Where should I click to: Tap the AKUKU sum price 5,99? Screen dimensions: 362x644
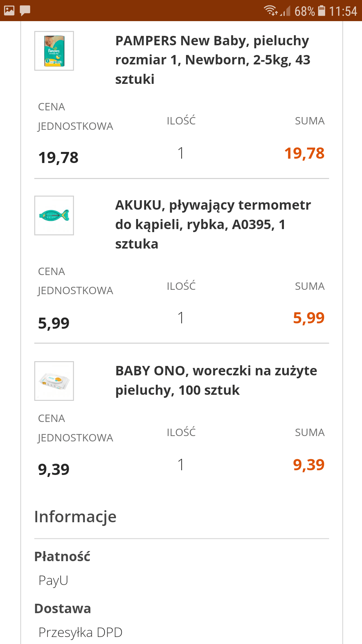point(308,318)
